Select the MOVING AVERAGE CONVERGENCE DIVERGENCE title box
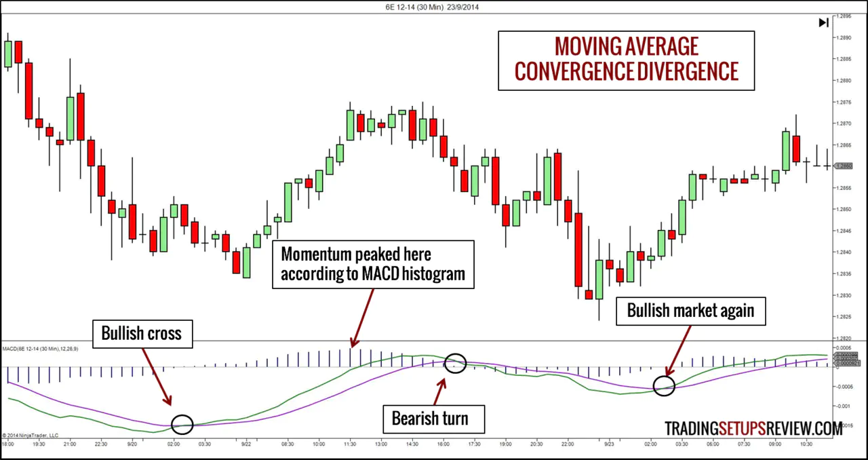The height and width of the screenshot is (460, 868). pos(626,59)
